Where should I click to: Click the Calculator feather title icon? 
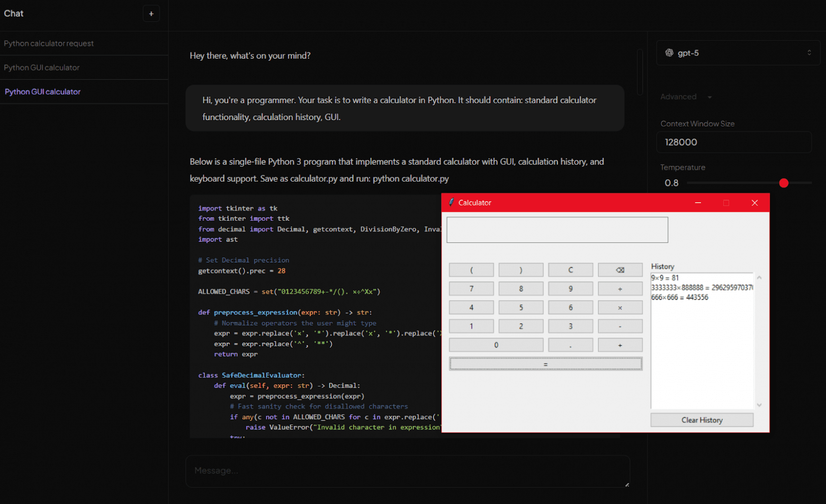(x=451, y=203)
